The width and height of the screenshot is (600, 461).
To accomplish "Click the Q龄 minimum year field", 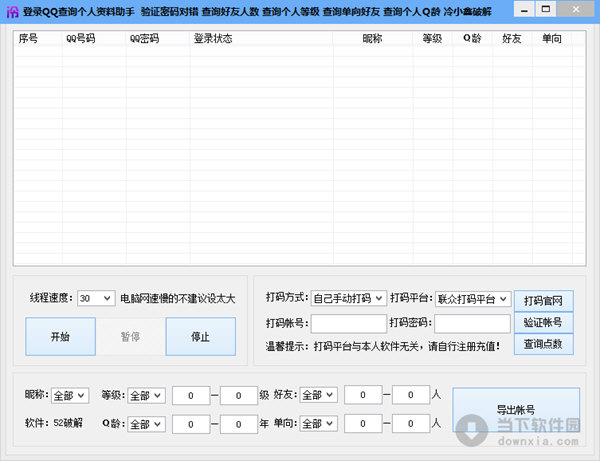I will tap(191, 424).
